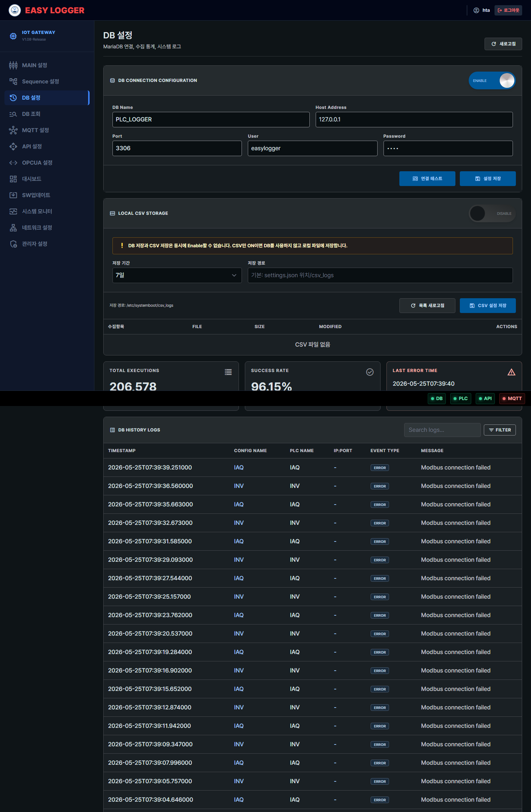The image size is (531, 812).
Task: Click the 연결 테스트 button
Action: click(x=427, y=179)
